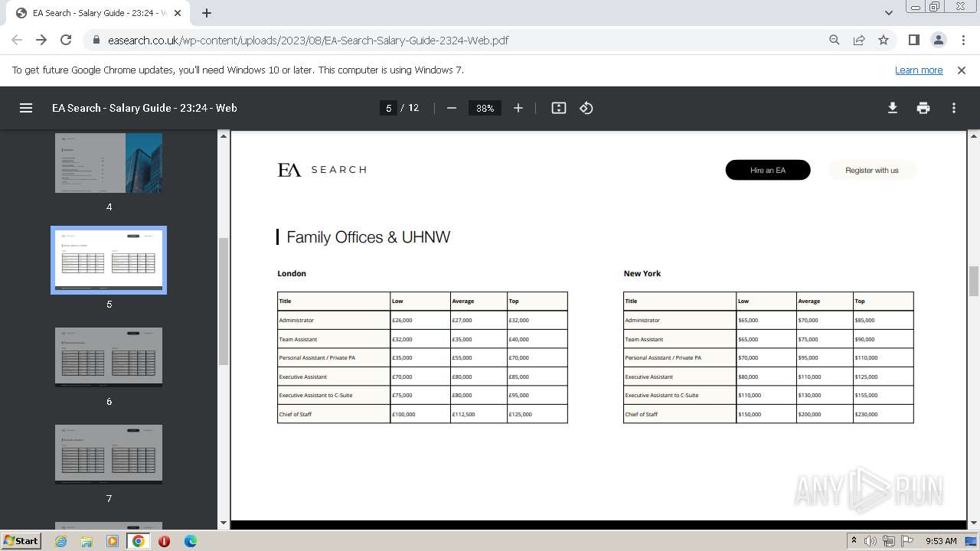Open the Chrome three-dot menu
Screen dimensions: 980x551
962,40
